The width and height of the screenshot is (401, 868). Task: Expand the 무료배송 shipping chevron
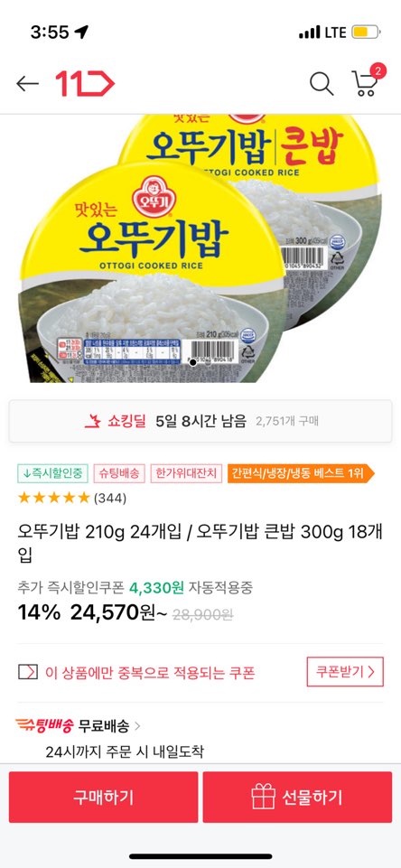point(137,725)
